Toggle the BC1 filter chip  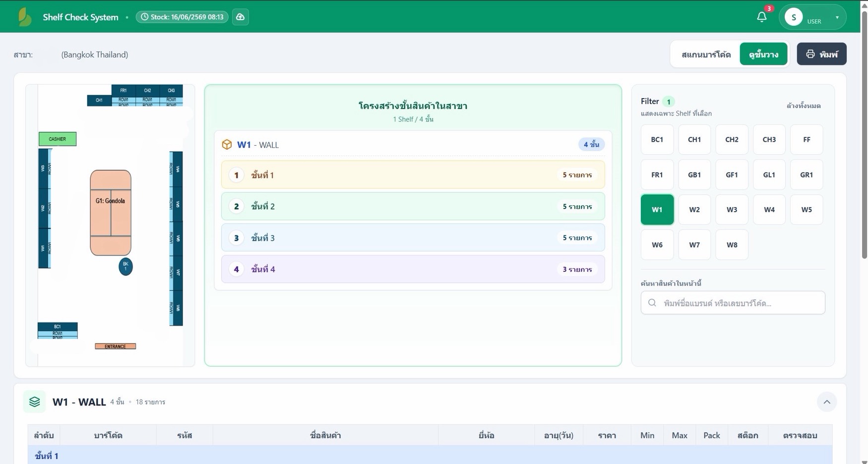pos(657,140)
